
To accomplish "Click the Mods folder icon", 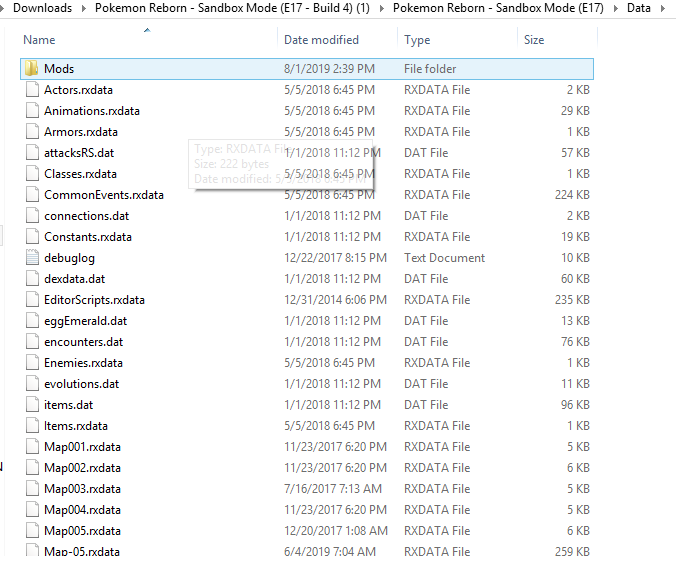I will pyautogui.click(x=31, y=69).
